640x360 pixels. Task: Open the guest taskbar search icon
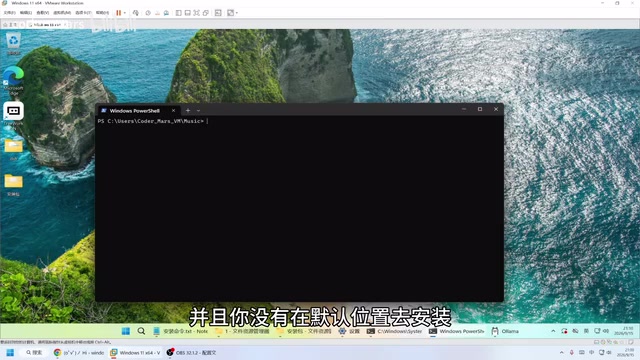[141, 331]
